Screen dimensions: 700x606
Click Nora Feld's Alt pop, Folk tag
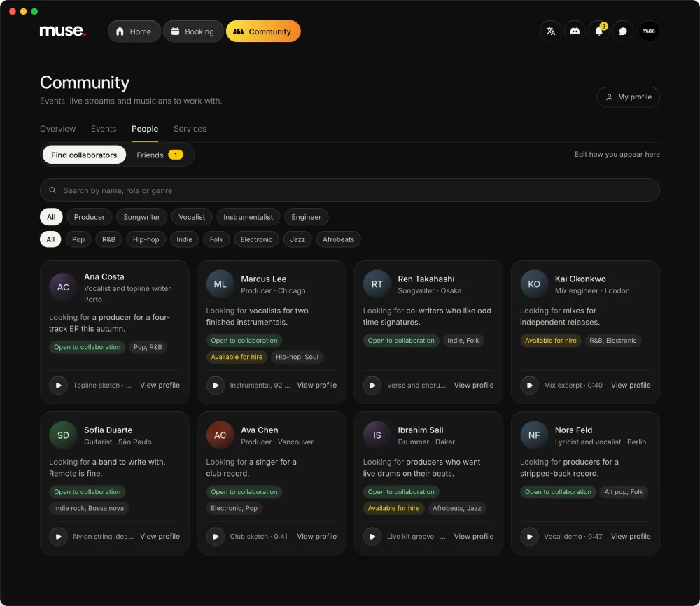pyautogui.click(x=624, y=492)
